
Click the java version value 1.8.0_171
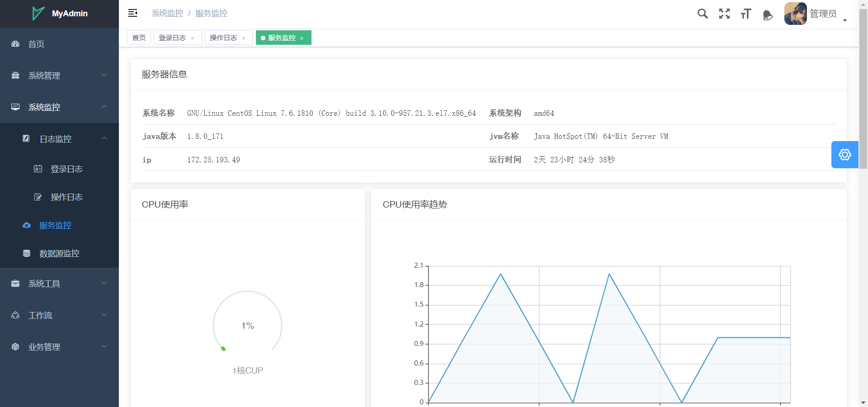point(205,136)
